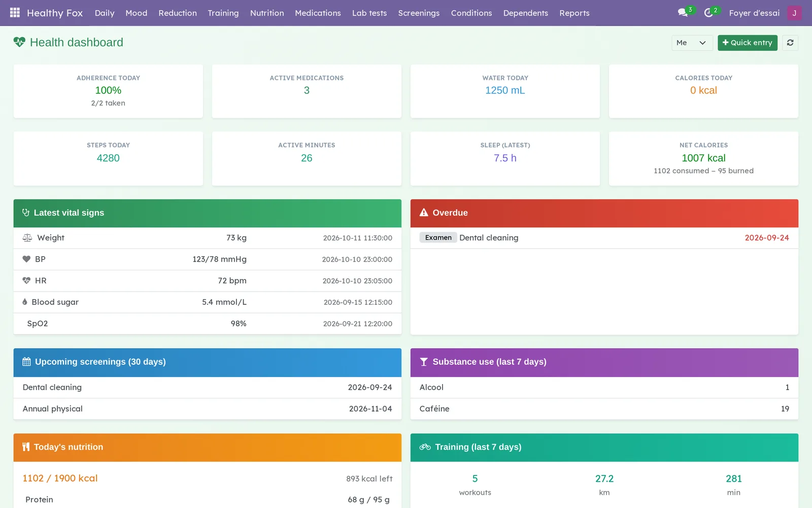Click the 893 kcal left text
The image size is (812, 508).
(x=369, y=479)
